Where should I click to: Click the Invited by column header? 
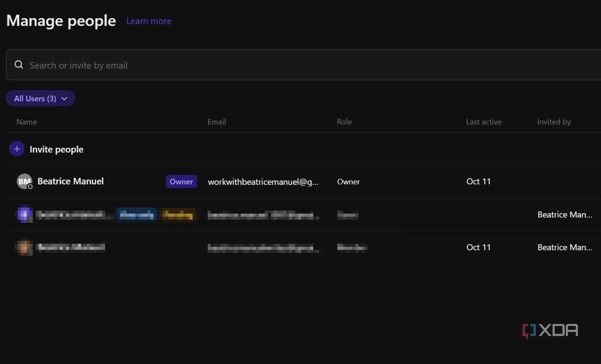pyautogui.click(x=554, y=122)
